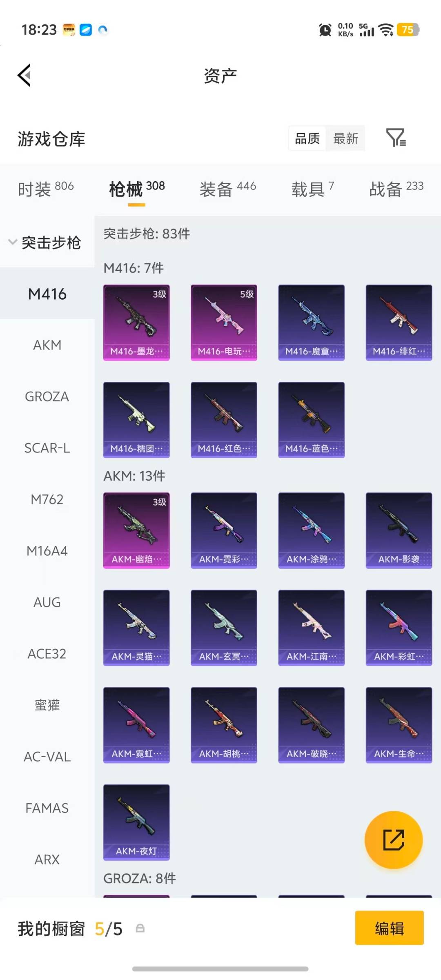Open the M416-墨龙 weapon skin
The height and width of the screenshot is (980, 441).
[136, 323]
